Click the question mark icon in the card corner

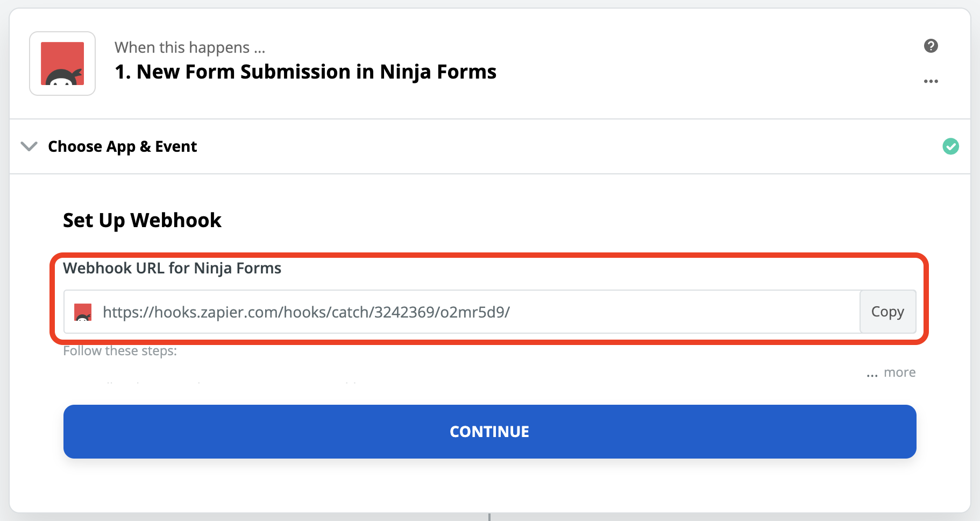click(931, 46)
